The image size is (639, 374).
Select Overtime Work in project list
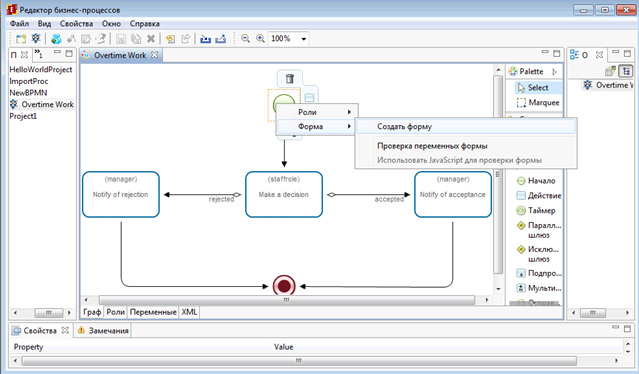pos(42,104)
